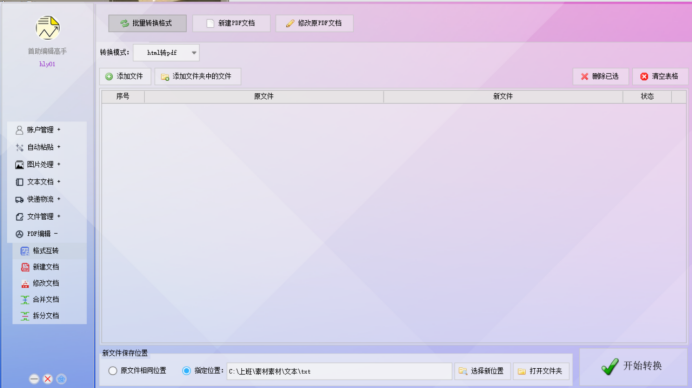Expand the 文件管理 sidebar section
Screen dimensions: 692x389
click(x=47, y=216)
